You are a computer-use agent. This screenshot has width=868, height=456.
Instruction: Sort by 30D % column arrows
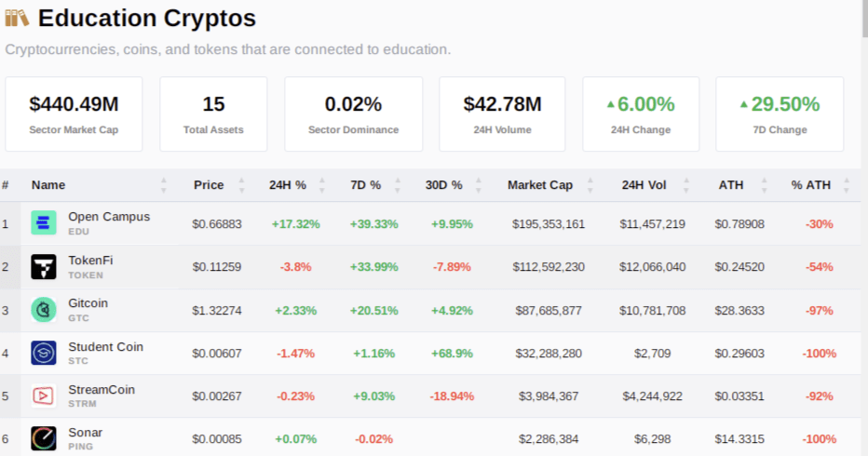tap(479, 185)
